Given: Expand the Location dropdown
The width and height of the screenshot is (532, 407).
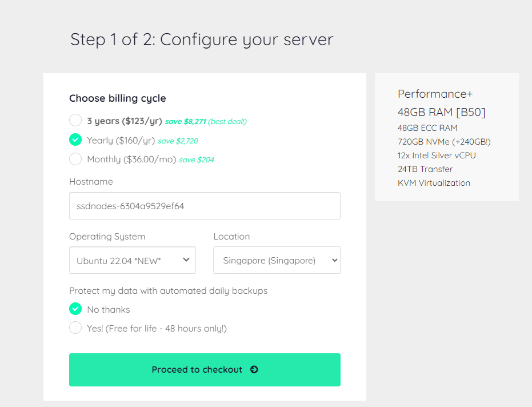Looking at the screenshot, I should point(277,260).
